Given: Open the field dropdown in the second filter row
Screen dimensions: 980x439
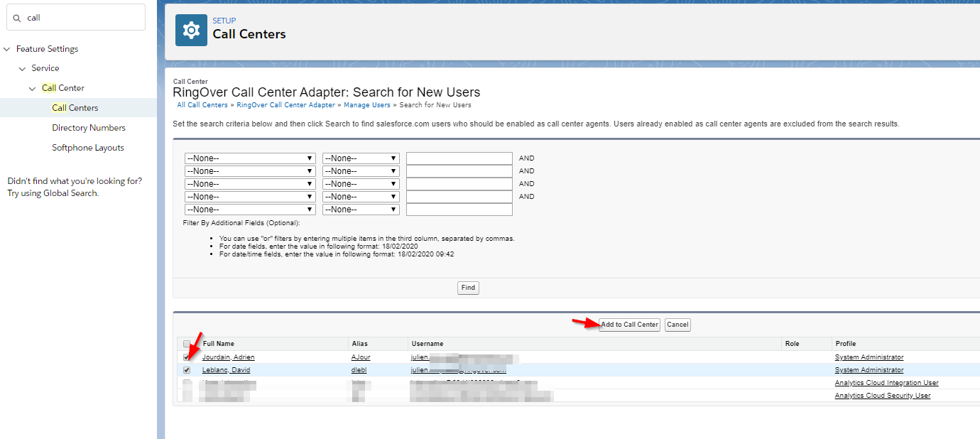Looking at the screenshot, I should coord(250,171).
